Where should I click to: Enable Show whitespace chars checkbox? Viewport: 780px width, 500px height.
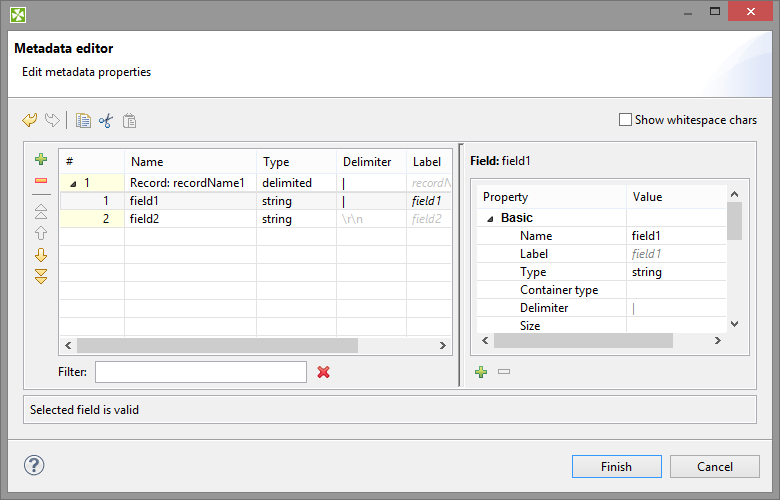[625, 120]
